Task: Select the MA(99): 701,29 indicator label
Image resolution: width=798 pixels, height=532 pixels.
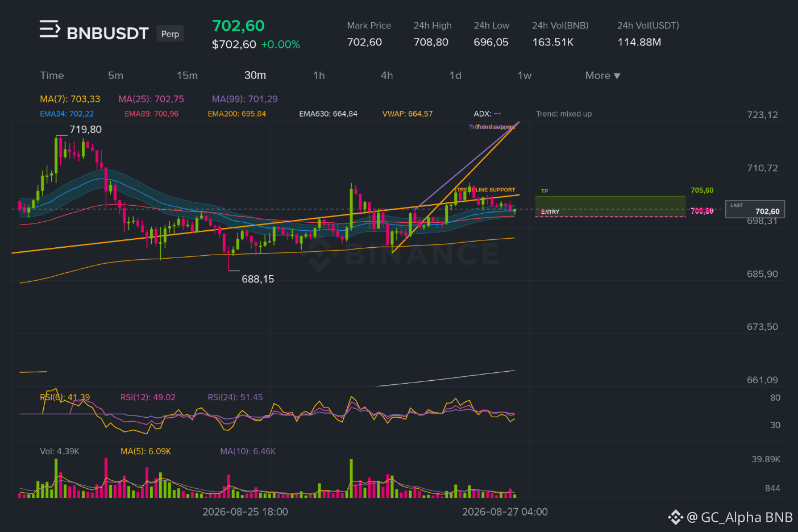Action: [x=245, y=99]
